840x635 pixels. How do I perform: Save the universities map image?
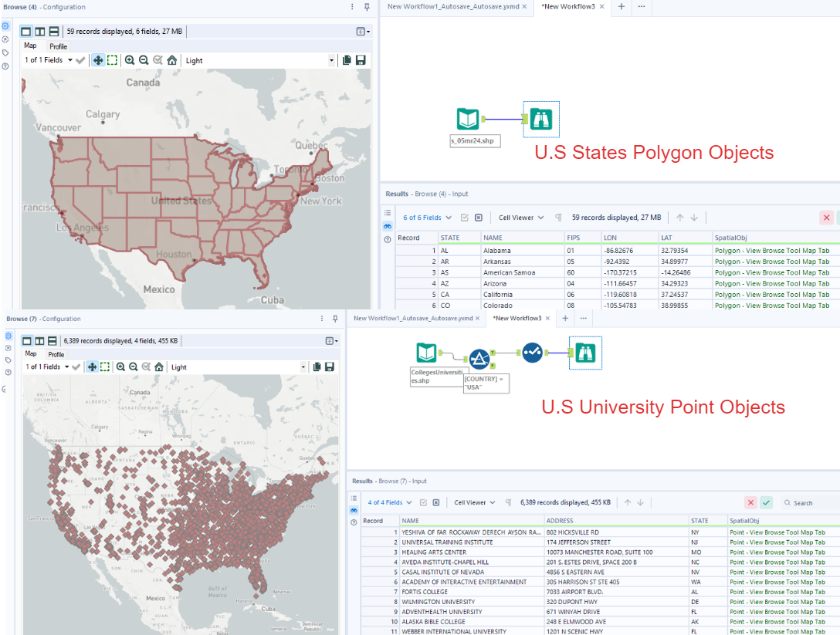click(x=330, y=366)
